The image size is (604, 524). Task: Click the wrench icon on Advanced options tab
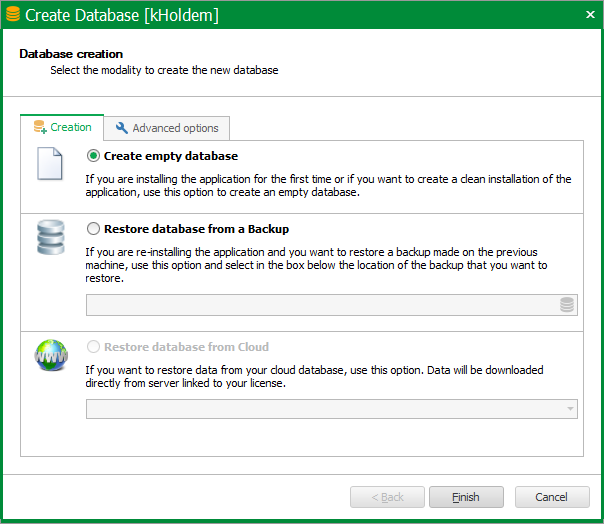(x=122, y=128)
